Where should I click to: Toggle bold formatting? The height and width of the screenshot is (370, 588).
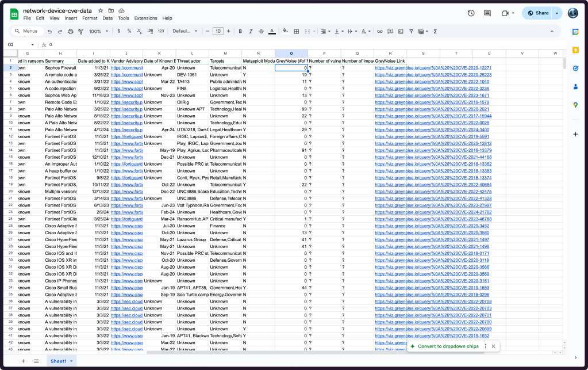pyautogui.click(x=240, y=31)
